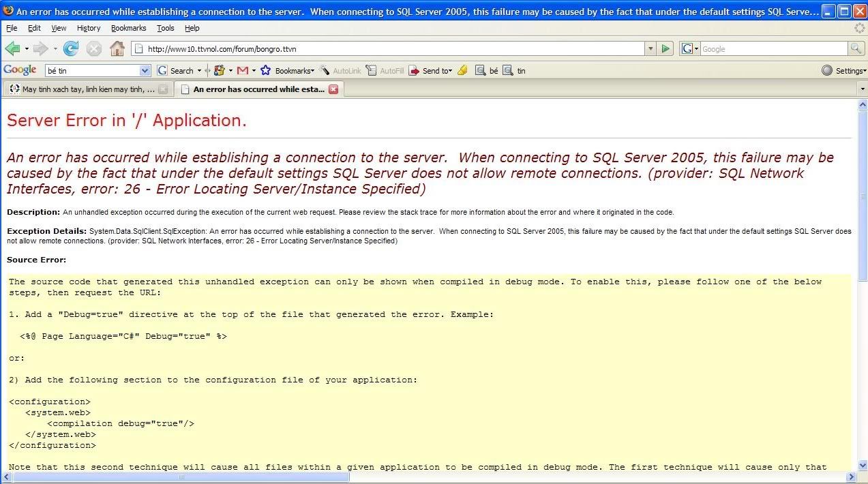Open the Home page house icon

click(x=117, y=48)
